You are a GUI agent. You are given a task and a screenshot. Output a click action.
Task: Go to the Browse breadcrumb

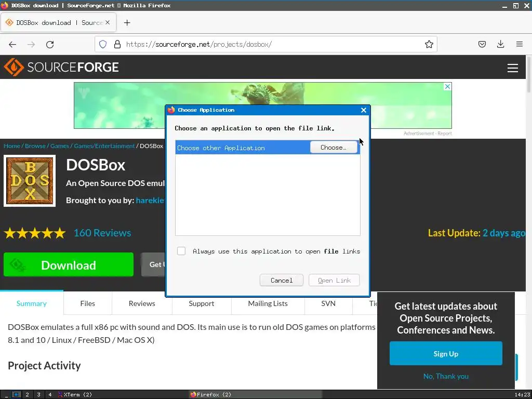[35, 146]
